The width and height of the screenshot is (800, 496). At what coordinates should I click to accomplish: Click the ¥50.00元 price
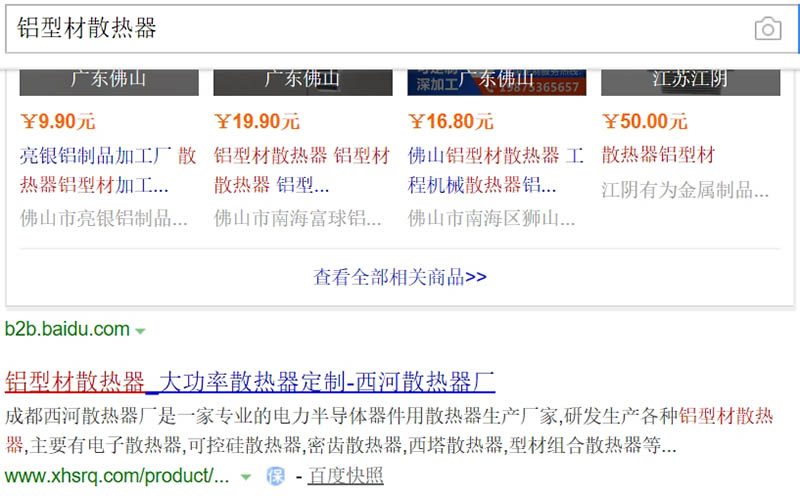pyautogui.click(x=644, y=121)
